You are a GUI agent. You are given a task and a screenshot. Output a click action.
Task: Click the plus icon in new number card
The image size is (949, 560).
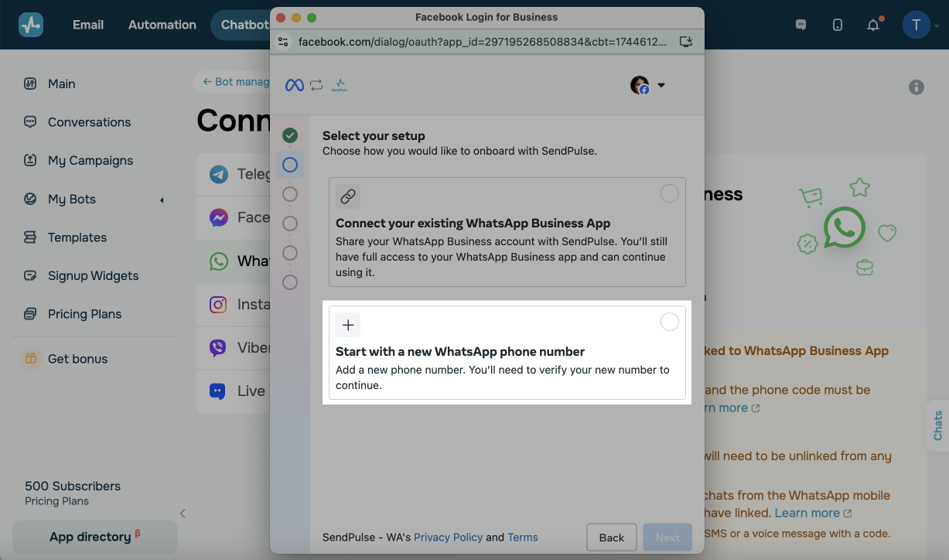click(348, 325)
